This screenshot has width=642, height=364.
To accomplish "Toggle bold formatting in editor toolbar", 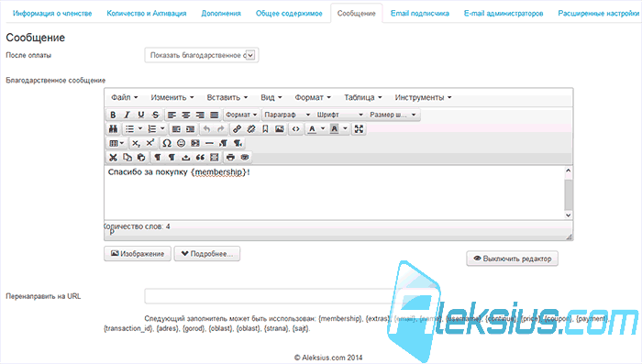I will coord(113,115).
